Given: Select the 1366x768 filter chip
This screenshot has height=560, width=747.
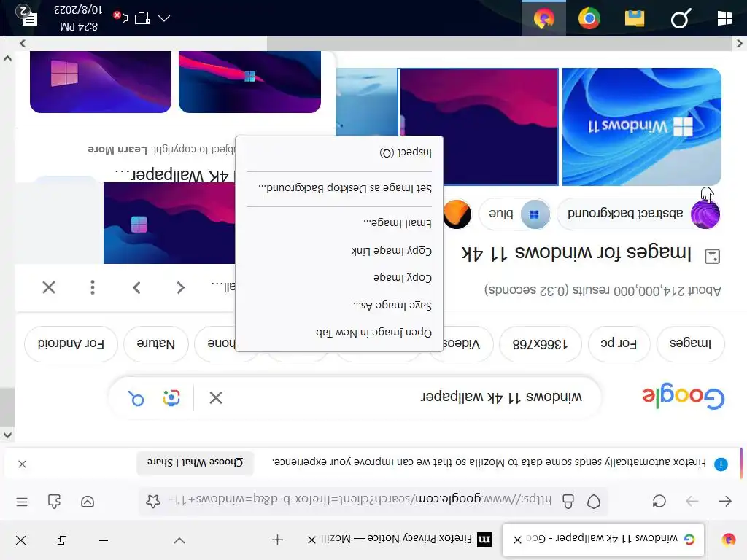Looking at the screenshot, I should pos(540,343).
